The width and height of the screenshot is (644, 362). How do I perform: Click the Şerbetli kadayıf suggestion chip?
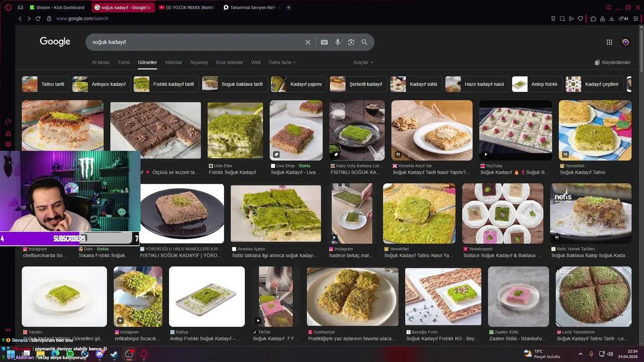[x=358, y=84]
